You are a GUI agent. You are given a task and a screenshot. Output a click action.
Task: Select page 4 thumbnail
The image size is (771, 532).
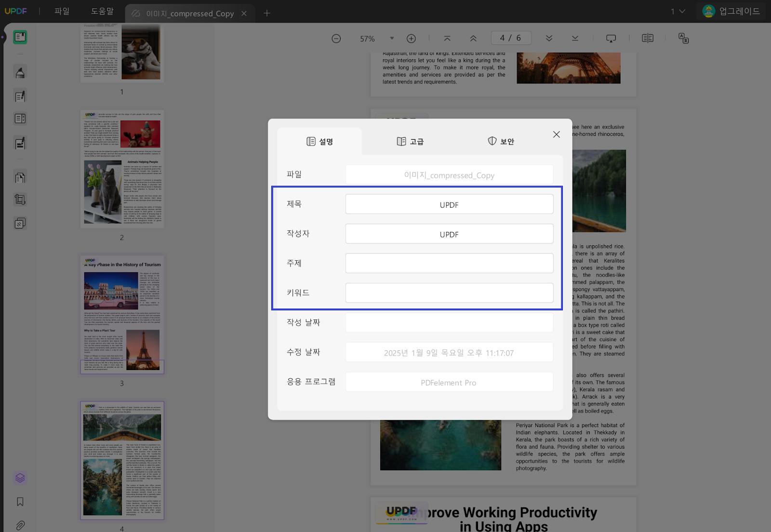coord(122,461)
